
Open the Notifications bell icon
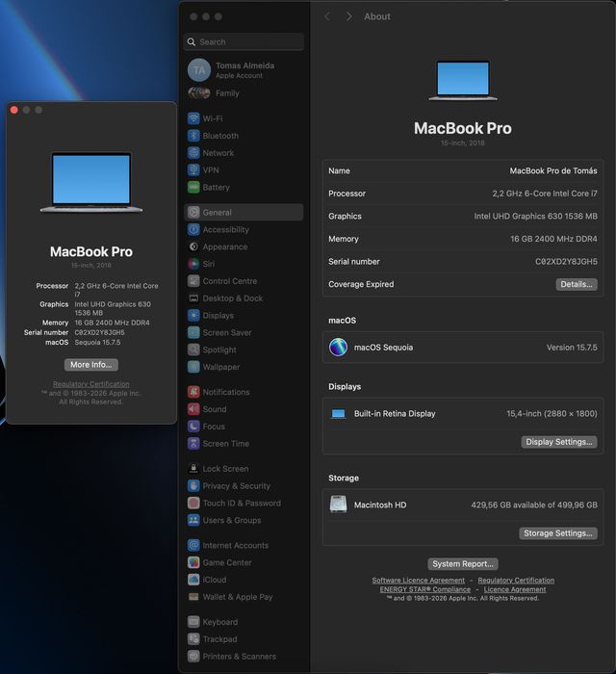pyautogui.click(x=193, y=392)
